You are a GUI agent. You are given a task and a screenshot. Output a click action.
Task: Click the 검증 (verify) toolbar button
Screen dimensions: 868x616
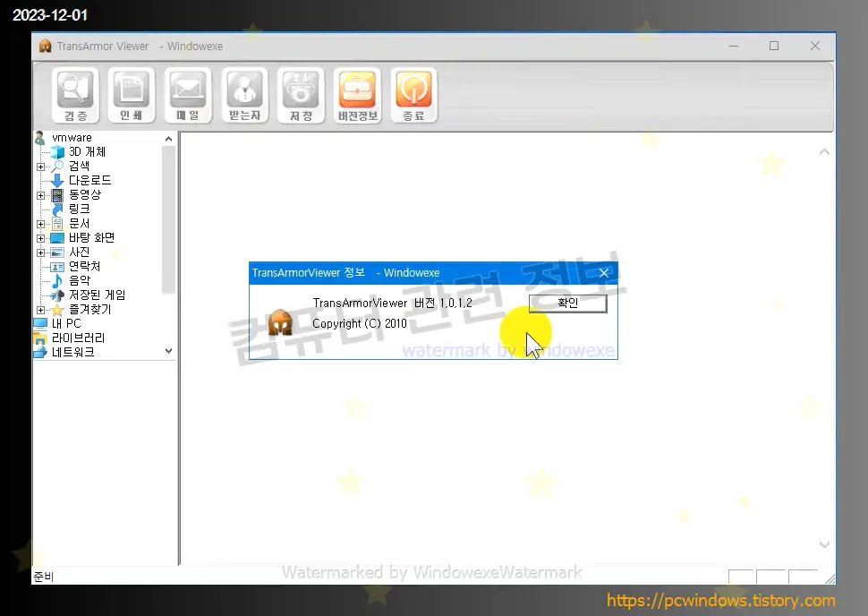click(75, 95)
